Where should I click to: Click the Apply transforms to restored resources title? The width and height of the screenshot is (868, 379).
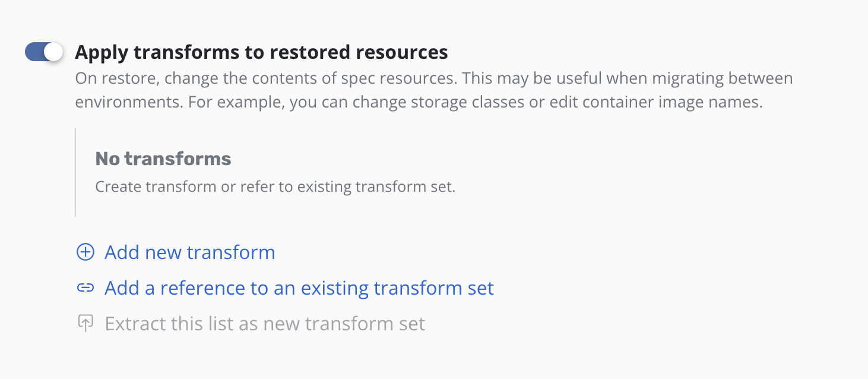(261, 52)
